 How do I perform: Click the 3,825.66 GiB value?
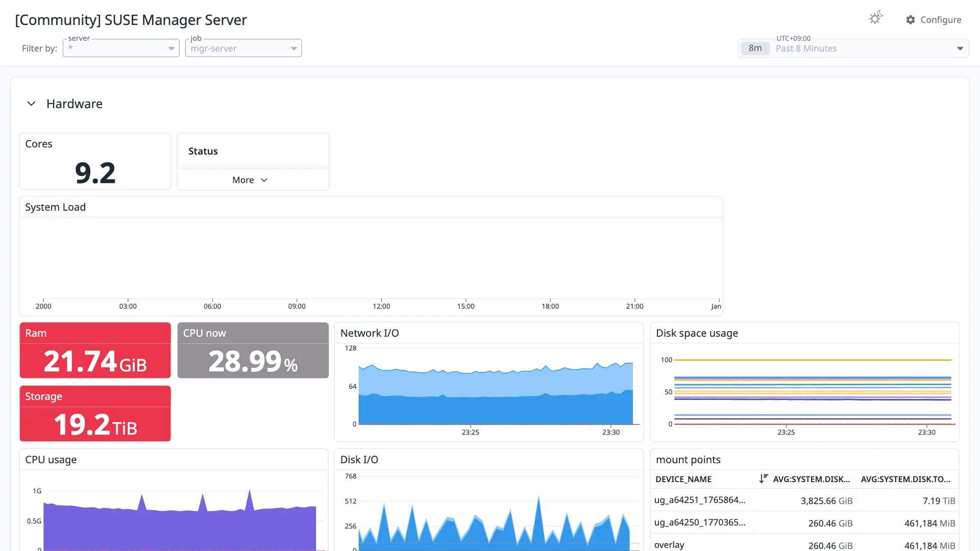coord(826,500)
